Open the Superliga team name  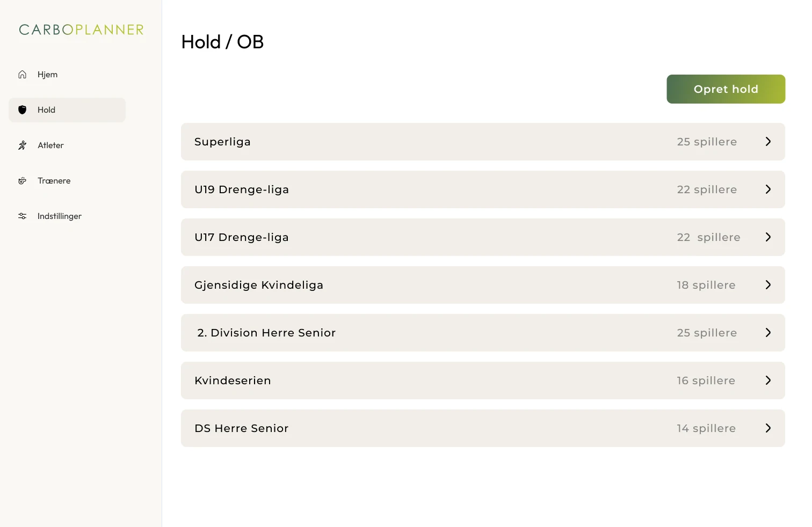click(x=222, y=142)
